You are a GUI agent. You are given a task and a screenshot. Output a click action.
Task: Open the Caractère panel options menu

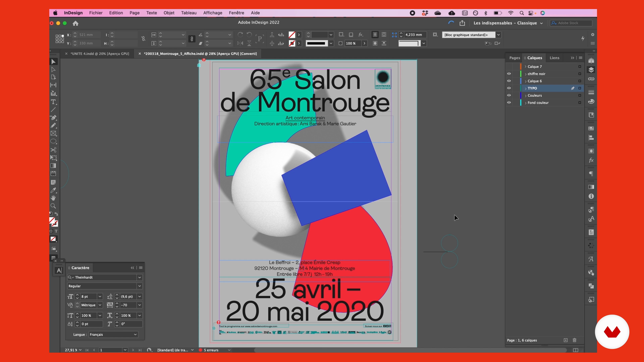141,268
